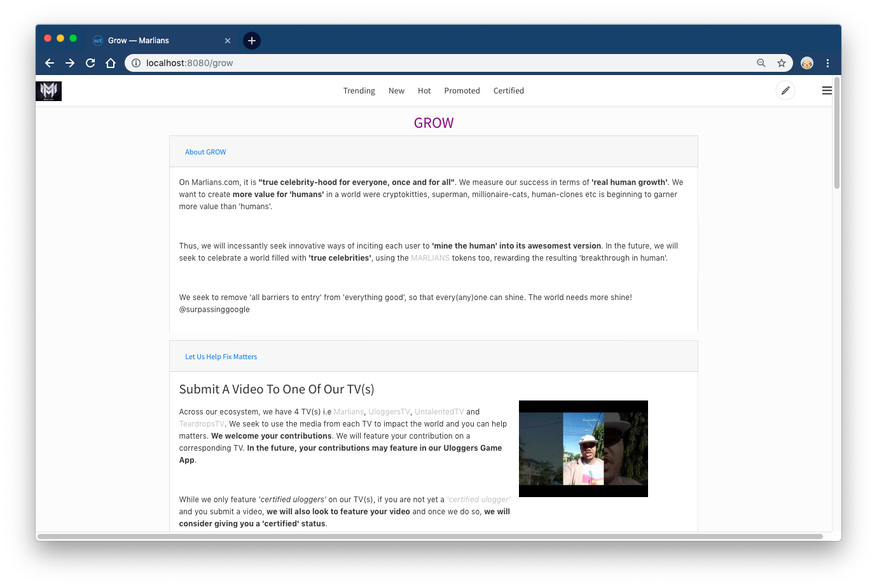Image resolution: width=877 pixels, height=588 pixels.
Task: Bookmark the page with the star icon
Action: [x=782, y=63]
